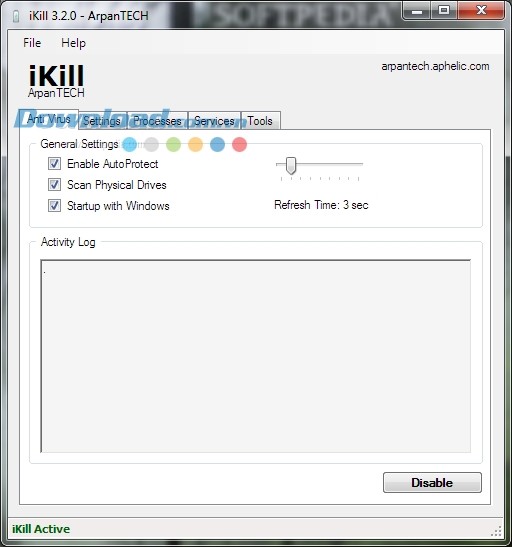Click the resize grip in status bar corner
This screenshot has height=547, width=512.
tap(496, 531)
